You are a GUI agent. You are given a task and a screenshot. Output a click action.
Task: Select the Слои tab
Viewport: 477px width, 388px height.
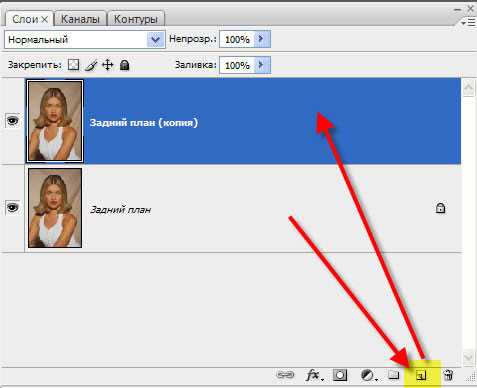(25, 19)
